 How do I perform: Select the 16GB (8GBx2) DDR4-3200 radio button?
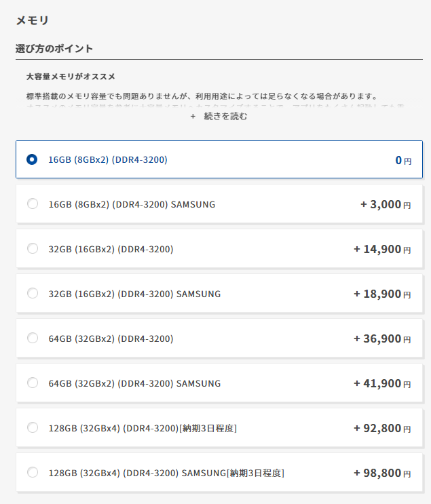coord(32,160)
